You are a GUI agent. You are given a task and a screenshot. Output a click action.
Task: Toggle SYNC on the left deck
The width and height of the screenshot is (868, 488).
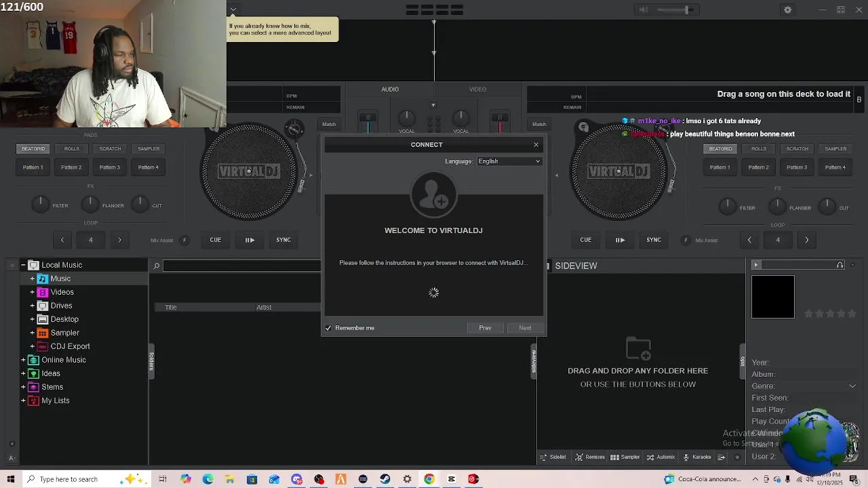(283, 240)
